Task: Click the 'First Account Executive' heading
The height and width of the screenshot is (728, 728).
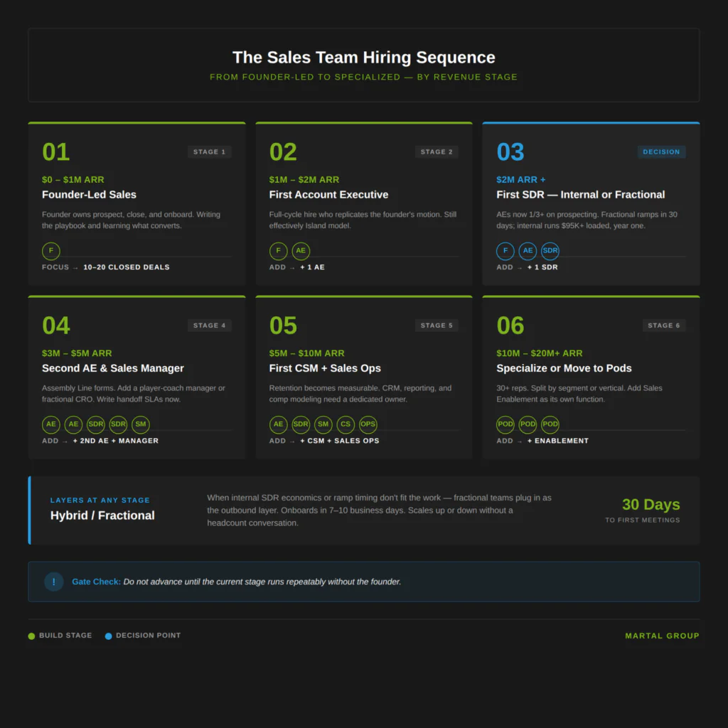Action: tap(328, 195)
